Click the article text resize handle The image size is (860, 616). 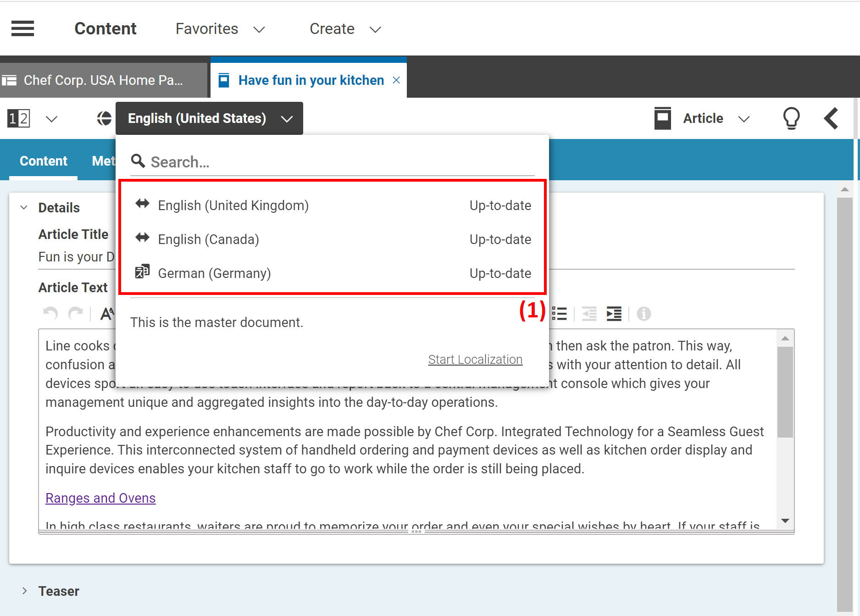point(416,532)
